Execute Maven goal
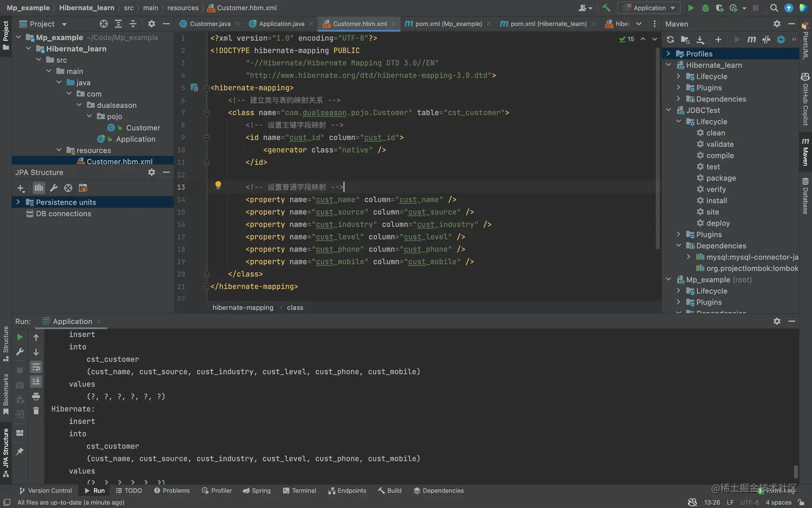The image size is (812, 508). [x=751, y=39]
